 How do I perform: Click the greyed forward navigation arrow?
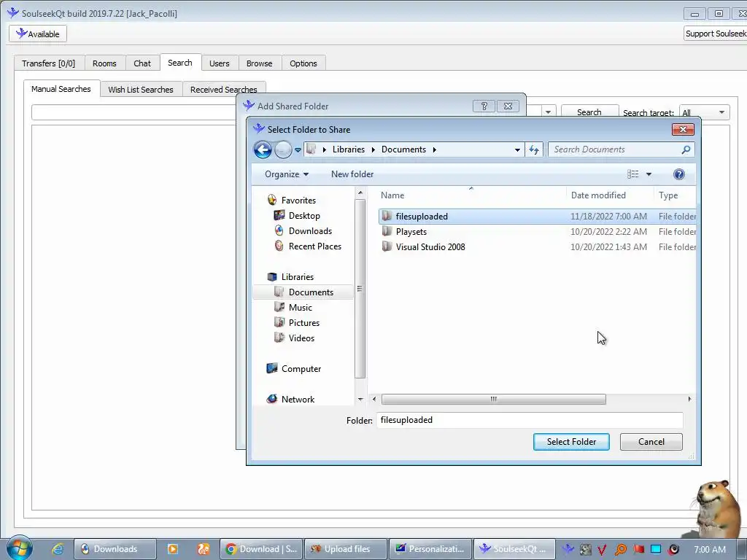283,149
